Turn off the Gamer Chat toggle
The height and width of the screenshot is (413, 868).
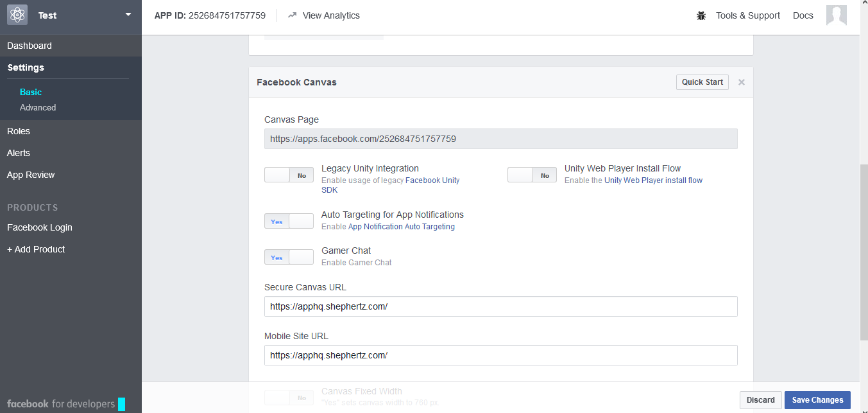tap(289, 258)
